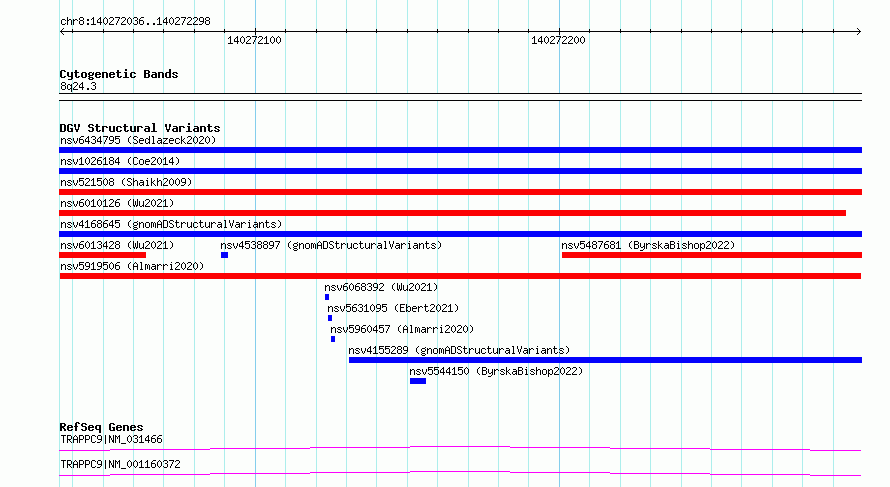890x487 pixels.
Task: Click the RefSeq Genes track title
Action: coord(101,427)
